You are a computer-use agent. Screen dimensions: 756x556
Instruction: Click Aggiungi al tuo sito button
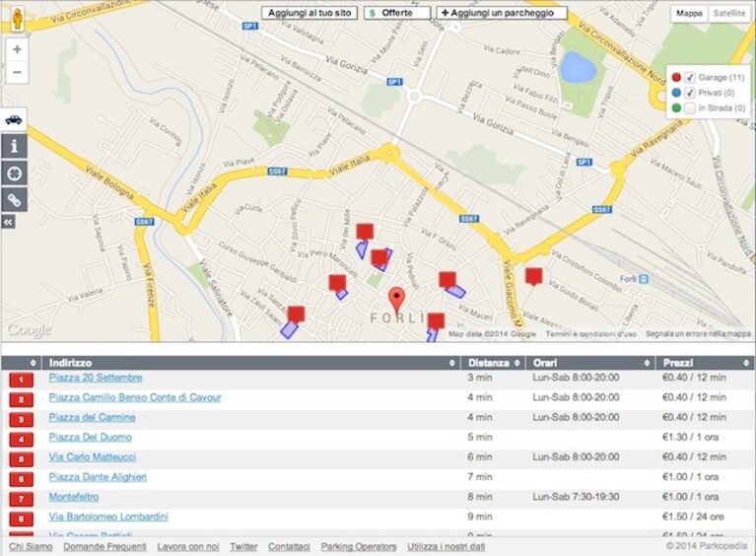(x=309, y=13)
